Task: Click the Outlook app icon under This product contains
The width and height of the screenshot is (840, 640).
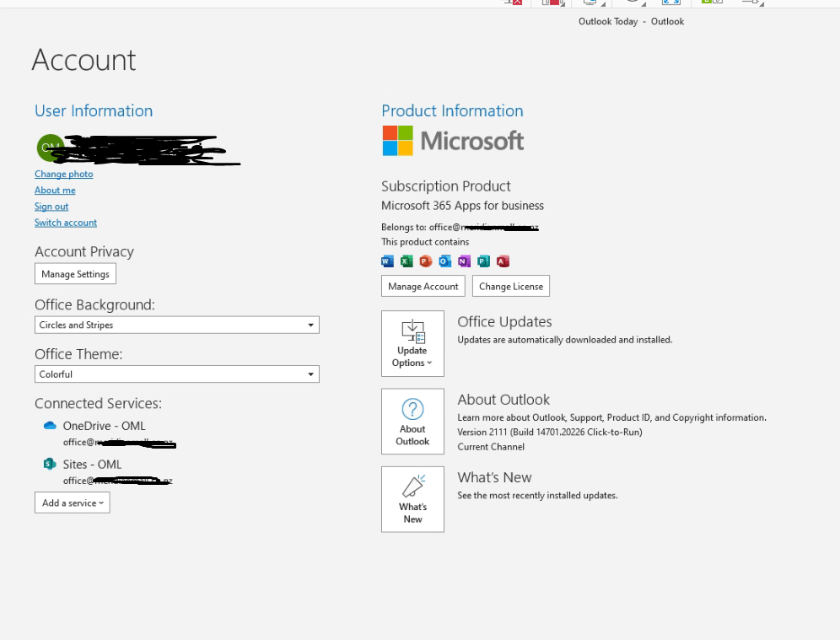Action: click(x=445, y=261)
